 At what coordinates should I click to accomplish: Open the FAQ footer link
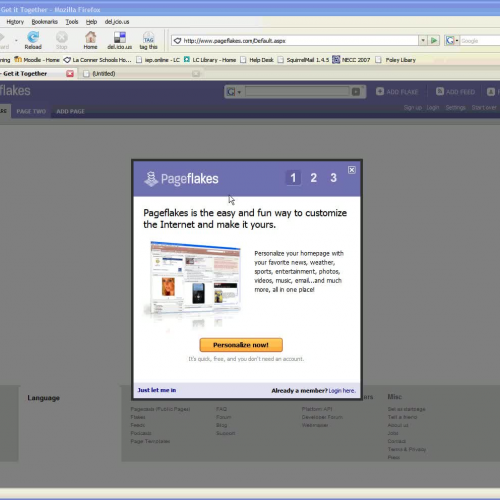coord(221,409)
